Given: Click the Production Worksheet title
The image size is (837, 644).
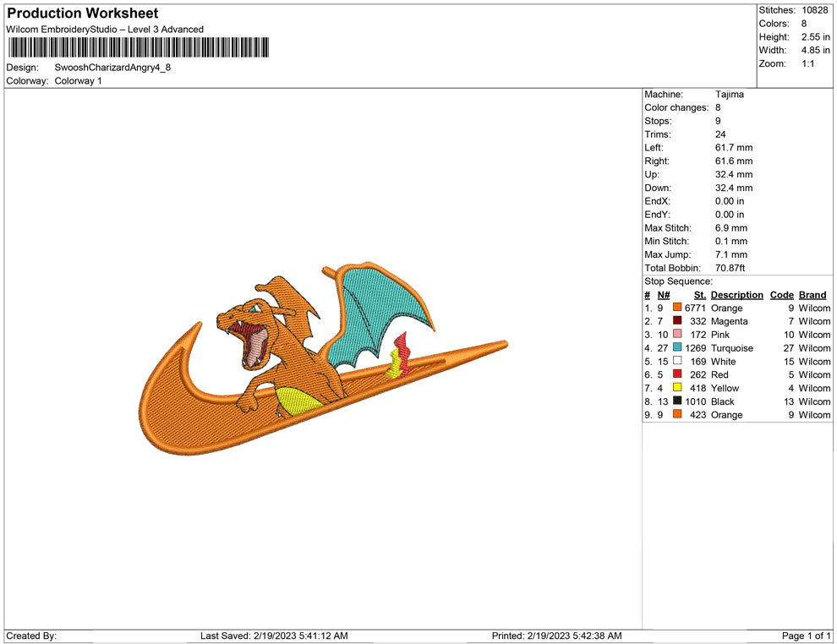Looking at the screenshot, I should tap(83, 14).
